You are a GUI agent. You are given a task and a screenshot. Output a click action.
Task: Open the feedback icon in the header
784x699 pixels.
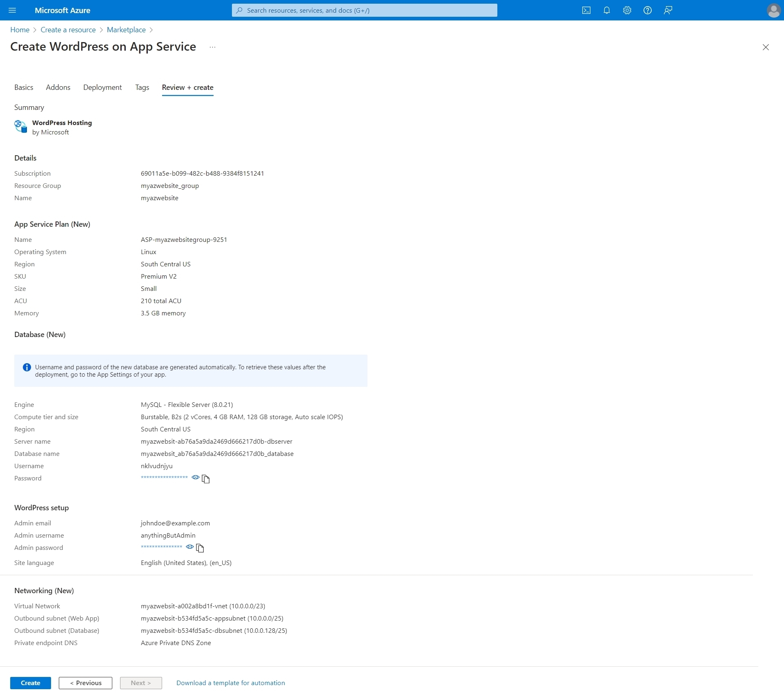click(668, 10)
